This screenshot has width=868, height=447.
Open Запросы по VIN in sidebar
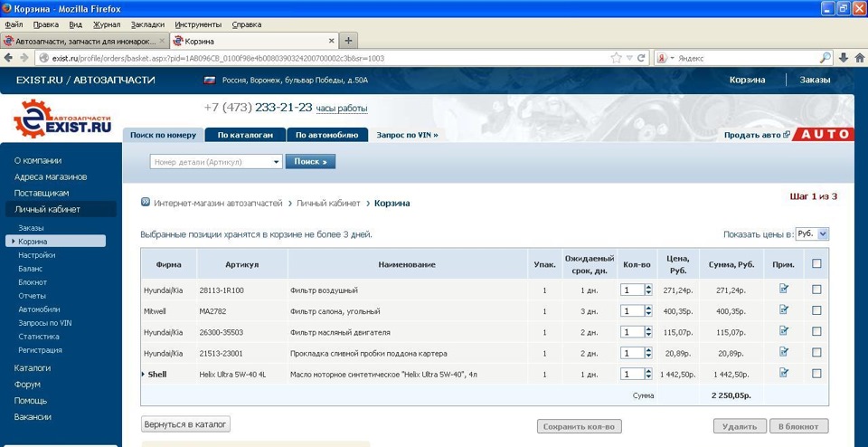coord(45,323)
